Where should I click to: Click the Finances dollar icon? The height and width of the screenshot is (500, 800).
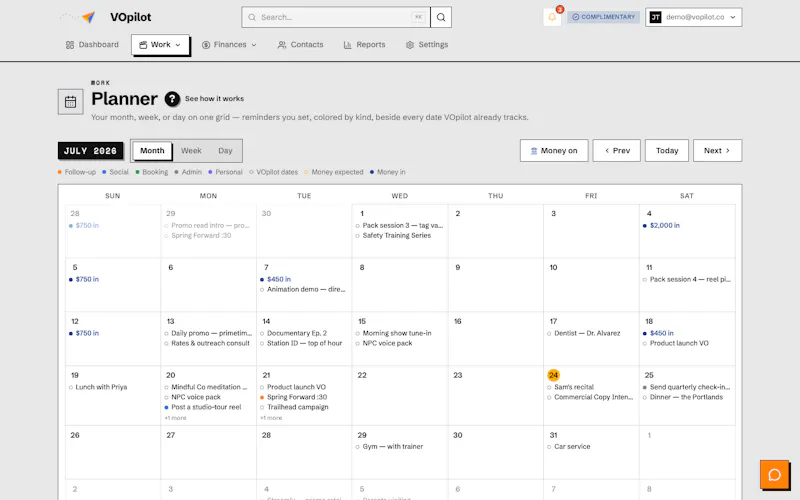pyautogui.click(x=206, y=45)
